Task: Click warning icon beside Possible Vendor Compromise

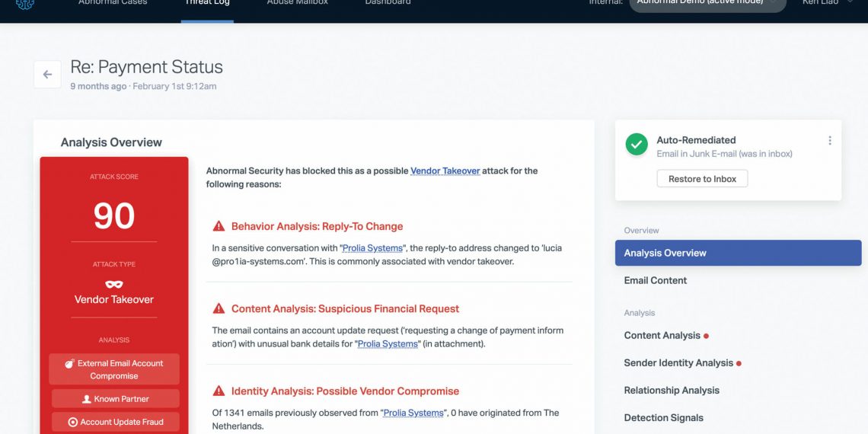Action: [x=219, y=391]
